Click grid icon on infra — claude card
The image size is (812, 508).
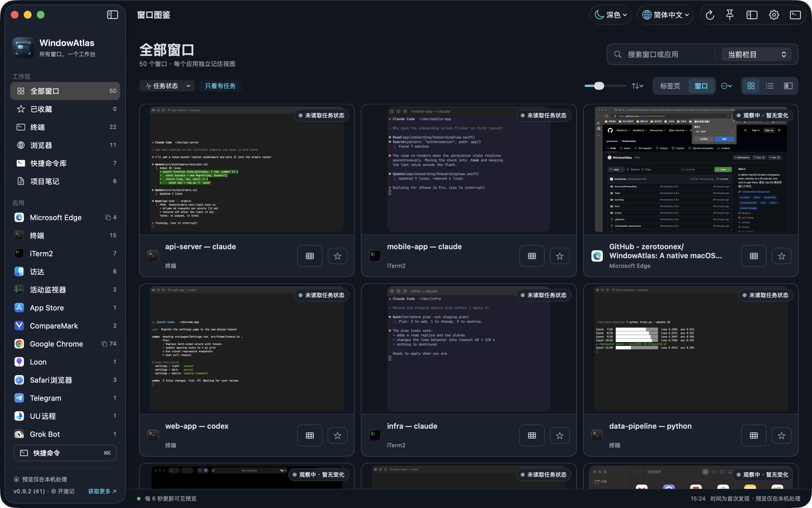[532, 436]
